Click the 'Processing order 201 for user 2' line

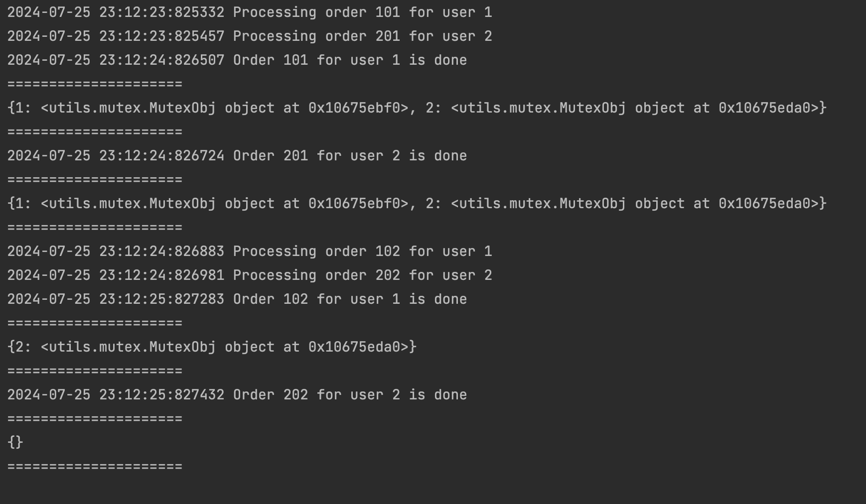click(x=250, y=36)
